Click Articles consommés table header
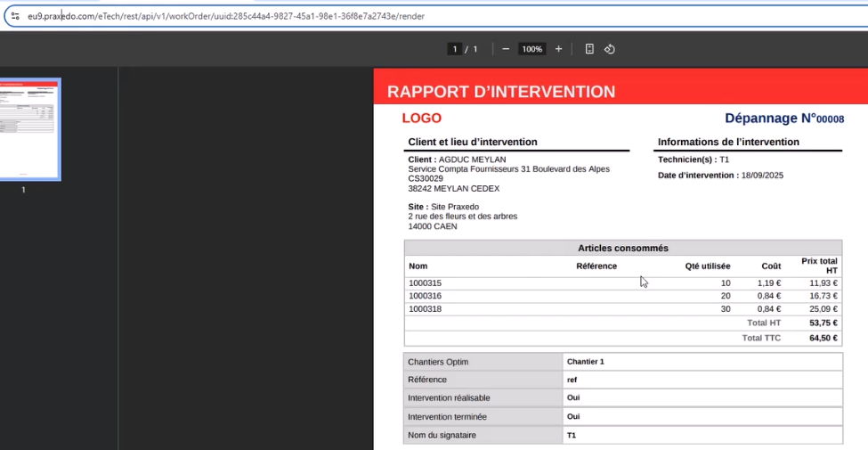Image resolution: width=868 pixels, height=450 pixels. coord(623,248)
